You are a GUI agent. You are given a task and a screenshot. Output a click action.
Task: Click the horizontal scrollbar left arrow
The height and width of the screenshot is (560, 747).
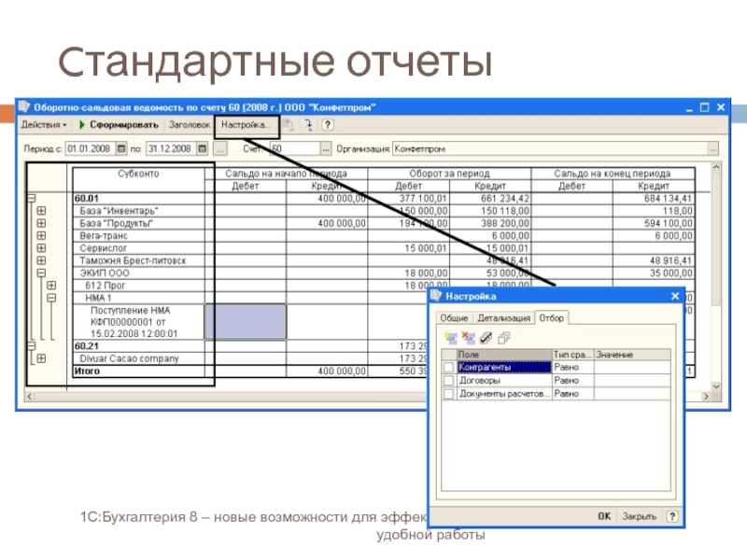point(30,396)
